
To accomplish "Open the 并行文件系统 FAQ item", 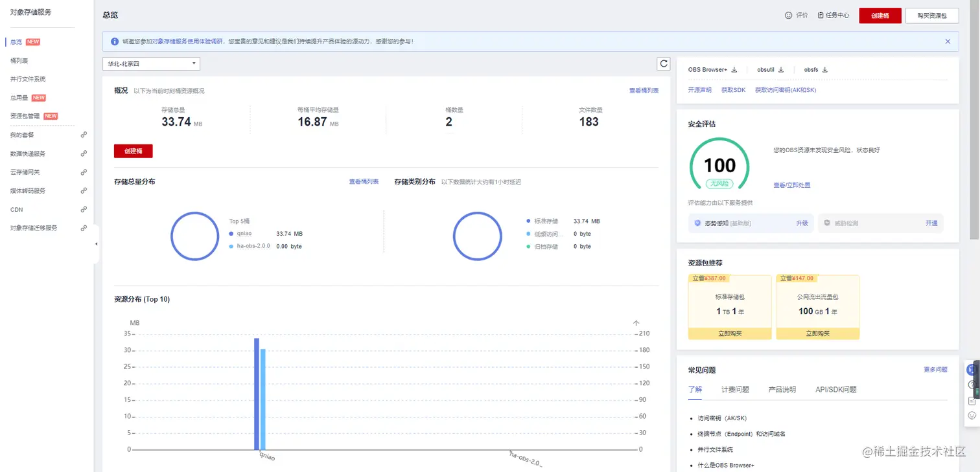I will (x=716, y=449).
